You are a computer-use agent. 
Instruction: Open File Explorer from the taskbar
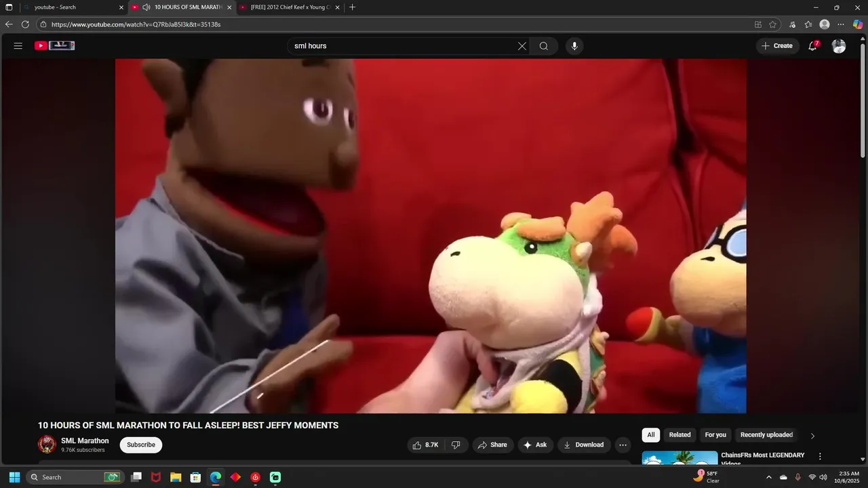coord(176,477)
